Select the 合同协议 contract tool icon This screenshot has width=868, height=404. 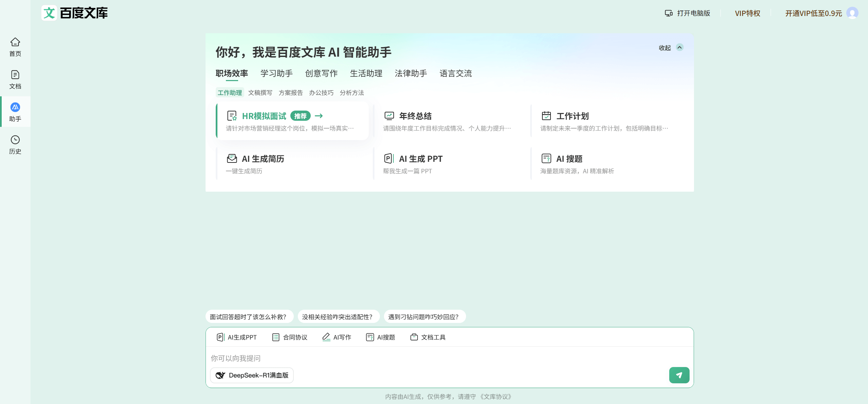(x=275, y=337)
